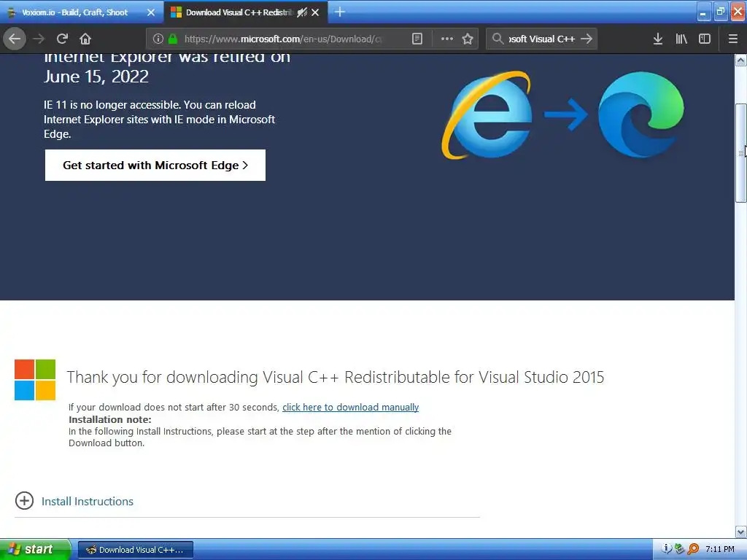The image size is (747, 560).
Task: Click the Microsoft four-color logo
Action: [35, 379]
